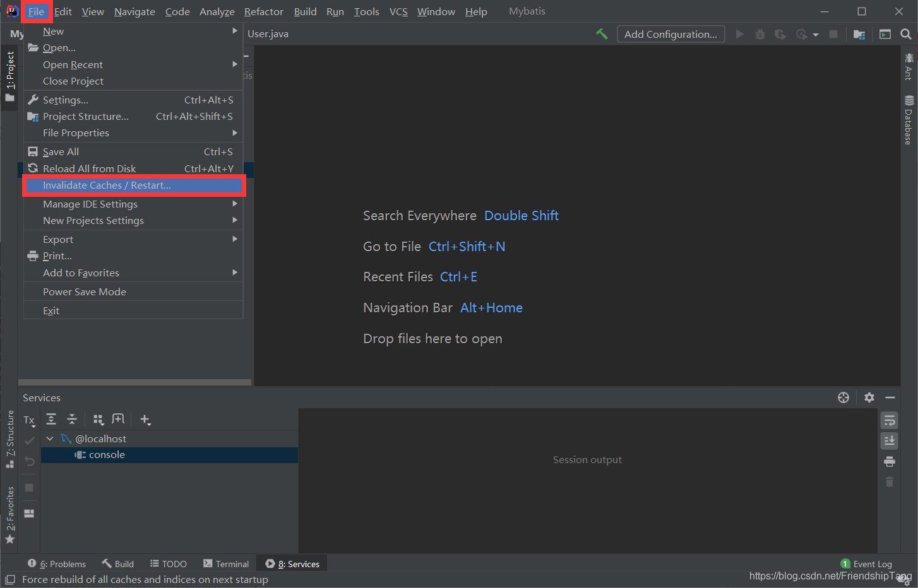Click tool window toggle icon in bottom-left corner
Viewport: 918px width, 588px height.
pyautogui.click(x=10, y=580)
